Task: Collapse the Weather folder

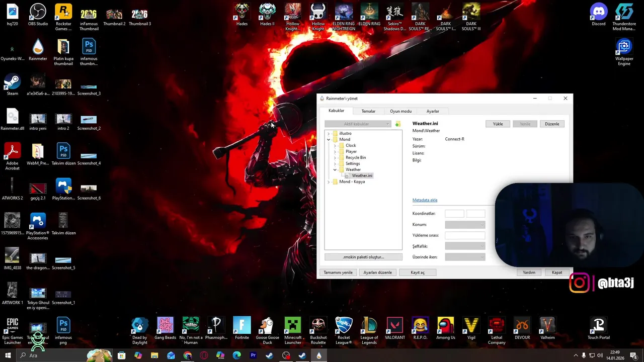Action: pos(335,169)
